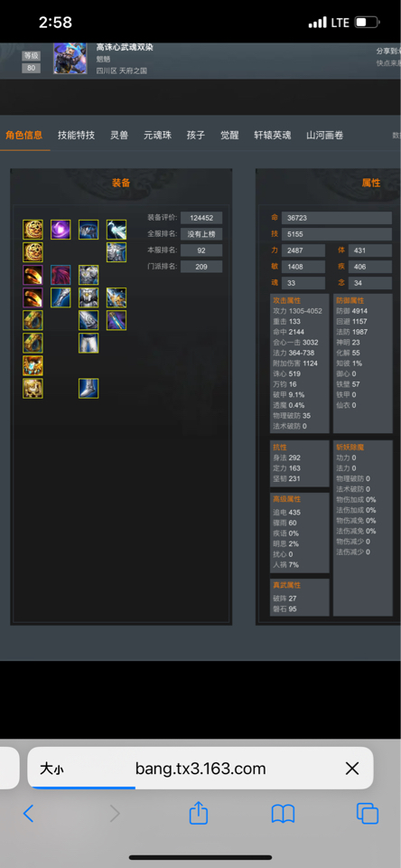Tap the purple swirling orb equipment icon

click(x=61, y=229)
